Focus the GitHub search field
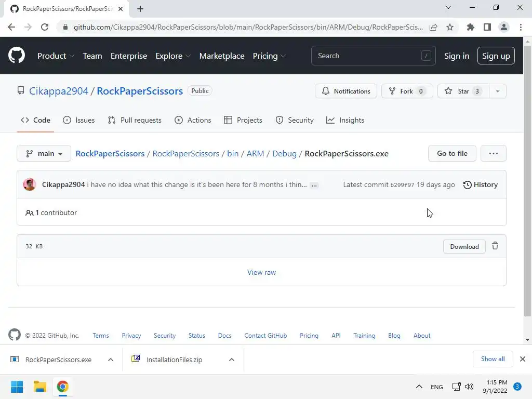Screen dimensions: 532x399 pos(373,56)
